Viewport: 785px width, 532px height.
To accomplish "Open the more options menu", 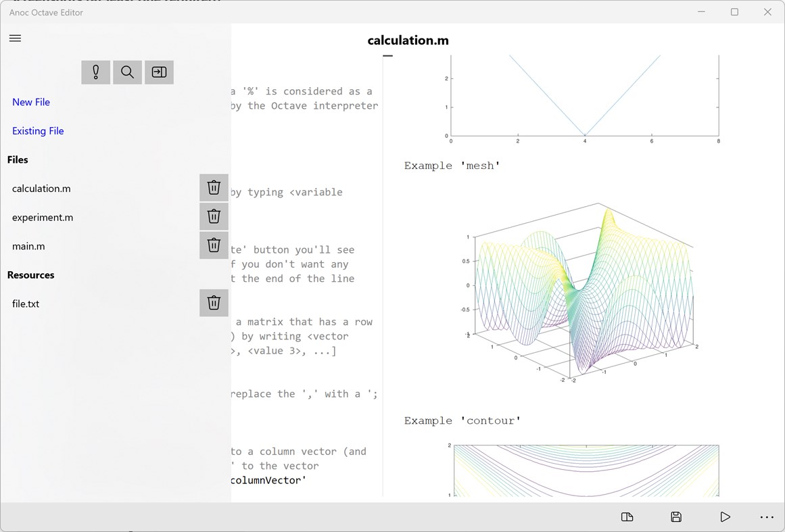I will coord(767,516).
